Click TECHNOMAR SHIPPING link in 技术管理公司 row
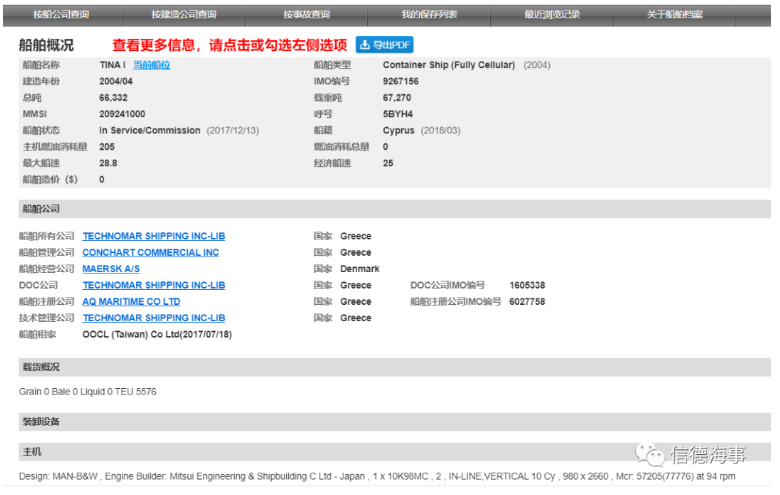Screen dimensions: 780x495 [x=153, y=318]
